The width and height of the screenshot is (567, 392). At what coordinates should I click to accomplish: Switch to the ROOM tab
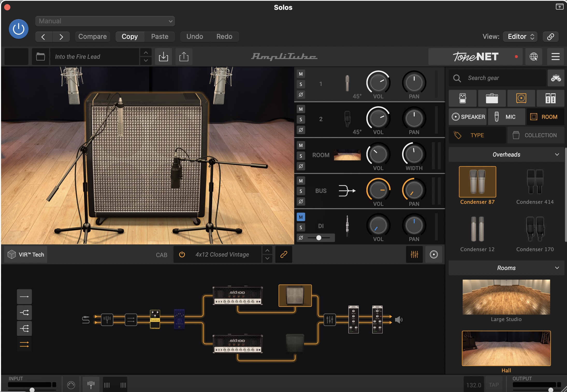pos(545,117)
